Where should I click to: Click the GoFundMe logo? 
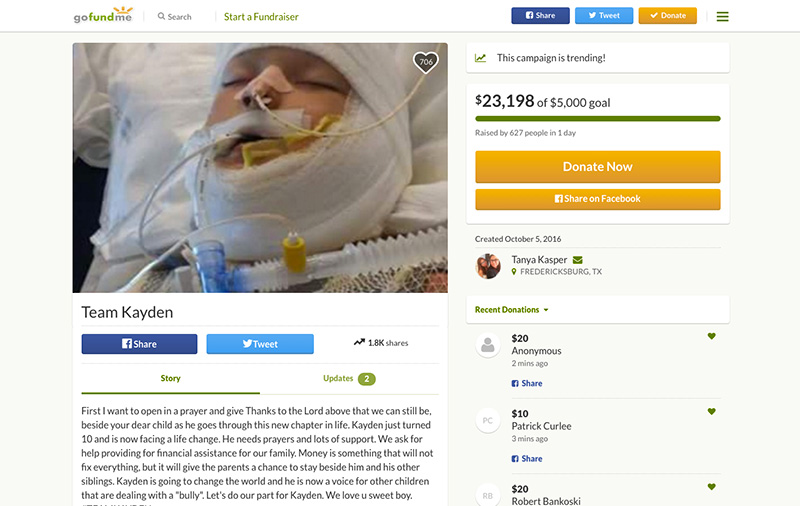click(103, 15)
